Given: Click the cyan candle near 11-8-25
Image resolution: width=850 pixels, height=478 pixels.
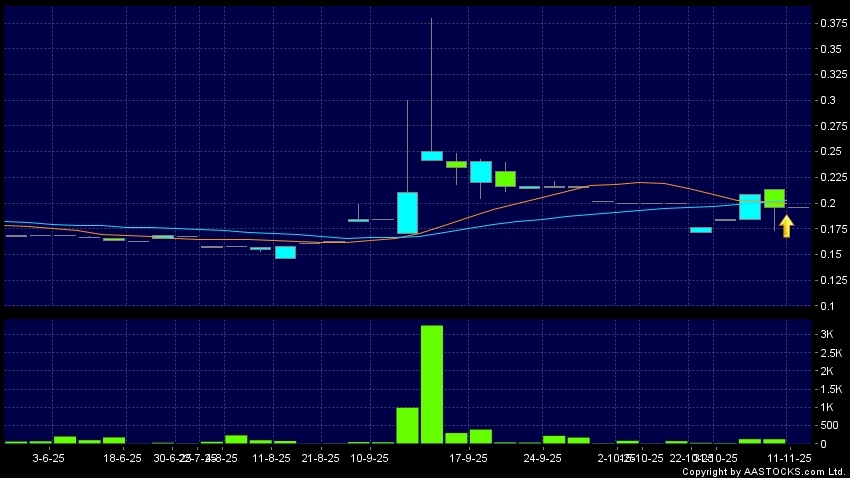Looking at the screenshot, I should pos(286,252).
